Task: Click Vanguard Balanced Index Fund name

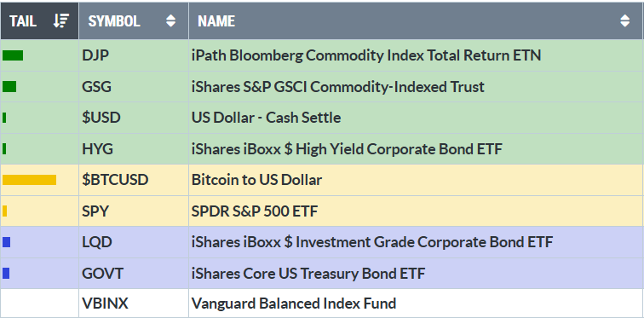Action: 294,304
